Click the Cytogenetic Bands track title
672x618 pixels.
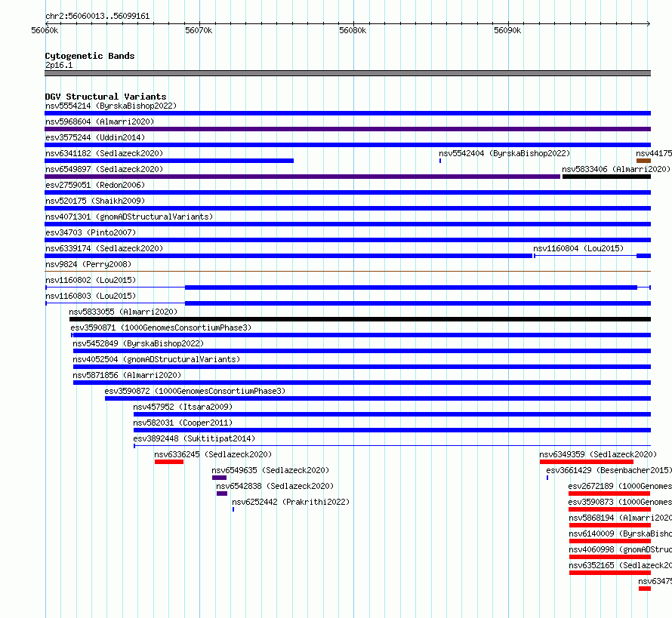(90, 56)
